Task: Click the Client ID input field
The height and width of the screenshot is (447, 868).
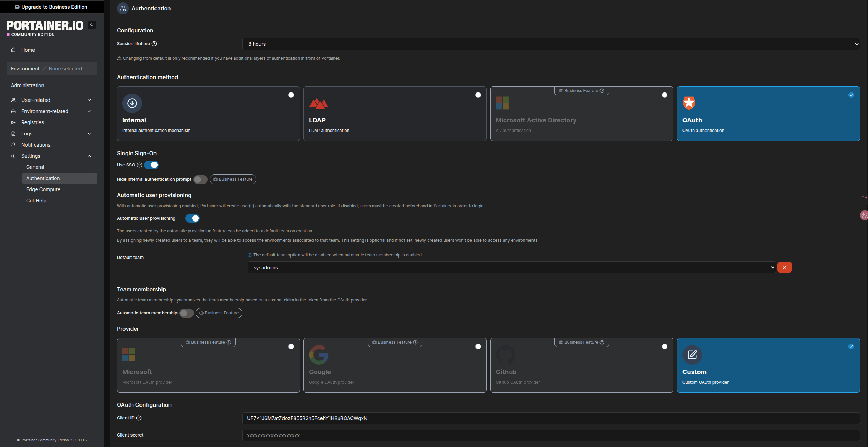Action: (x=551, y=418)
